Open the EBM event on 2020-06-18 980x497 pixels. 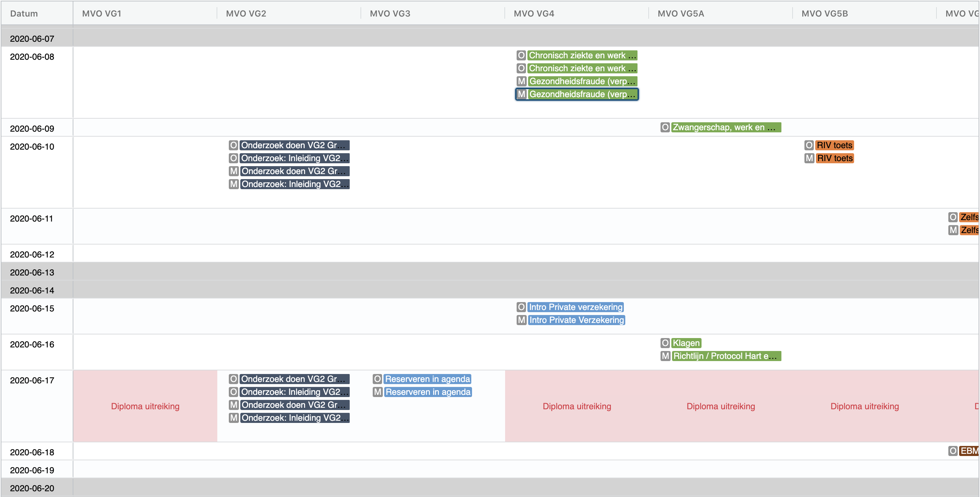963,451
